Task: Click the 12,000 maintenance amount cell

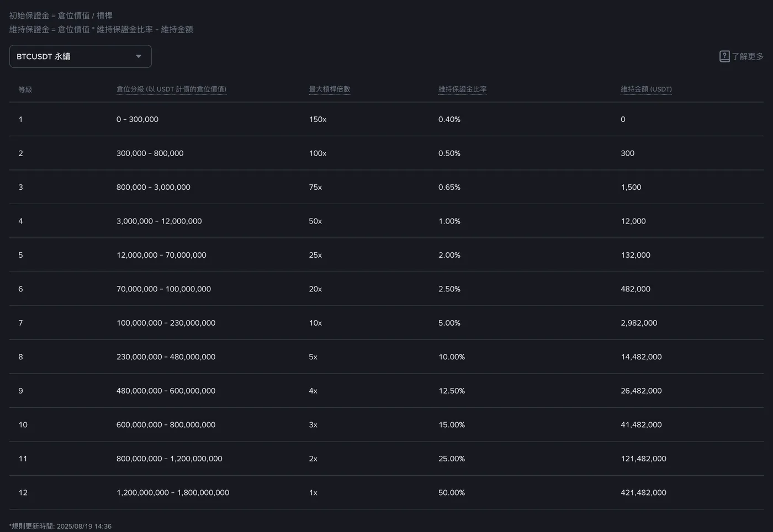Action: click(633, 221)
